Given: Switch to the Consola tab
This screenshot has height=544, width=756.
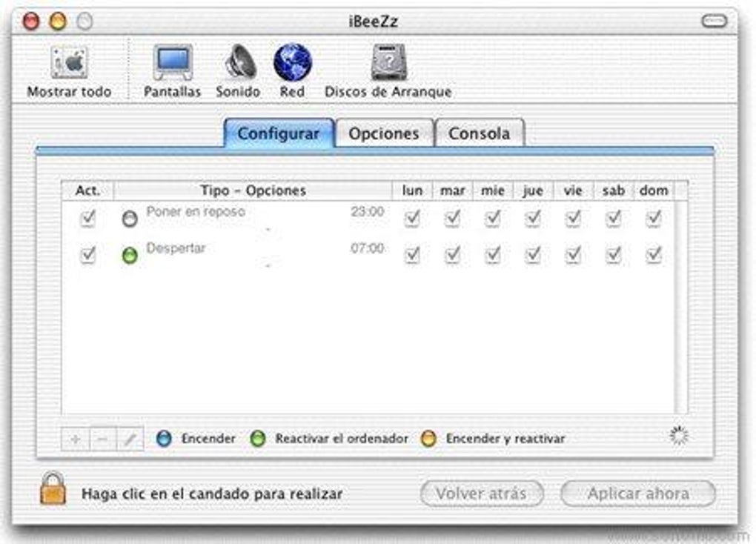Looking at the screenshot, I should coord(480,133).
